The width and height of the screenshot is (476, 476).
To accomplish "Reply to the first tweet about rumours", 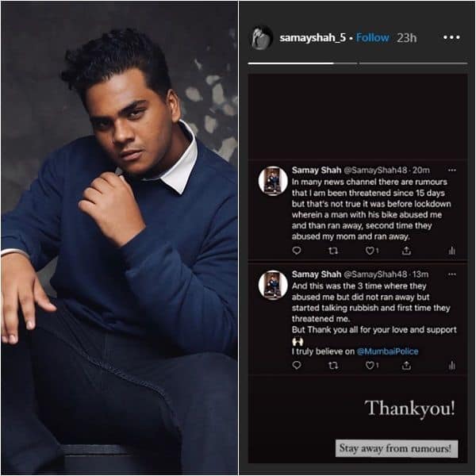I will tap(297, 251).
